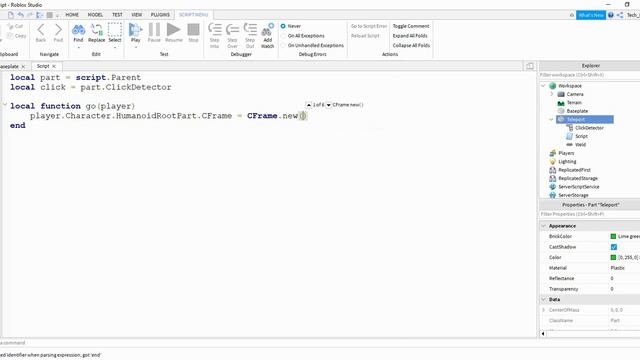Open the MODEL ribbon tab

[x=95, y=15]
